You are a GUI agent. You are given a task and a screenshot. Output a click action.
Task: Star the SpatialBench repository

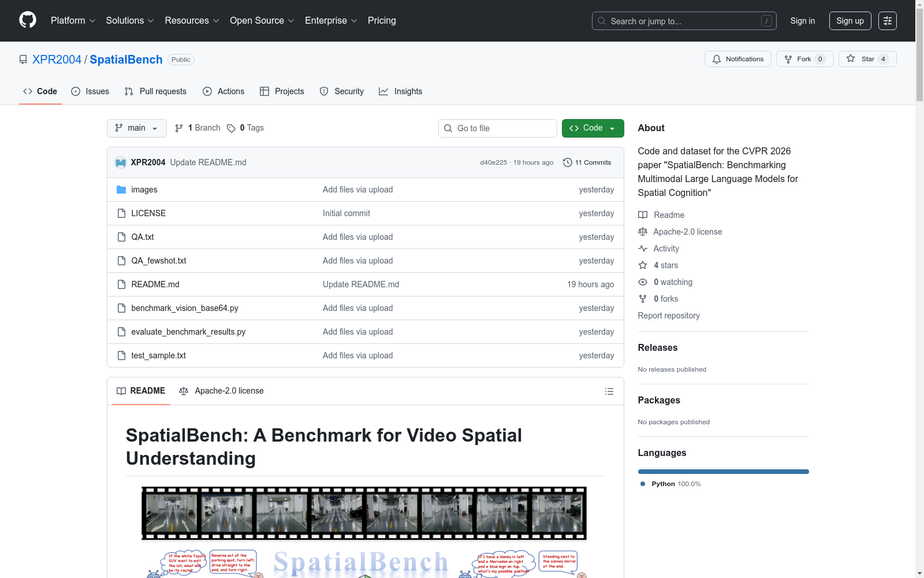pos(866,58)
